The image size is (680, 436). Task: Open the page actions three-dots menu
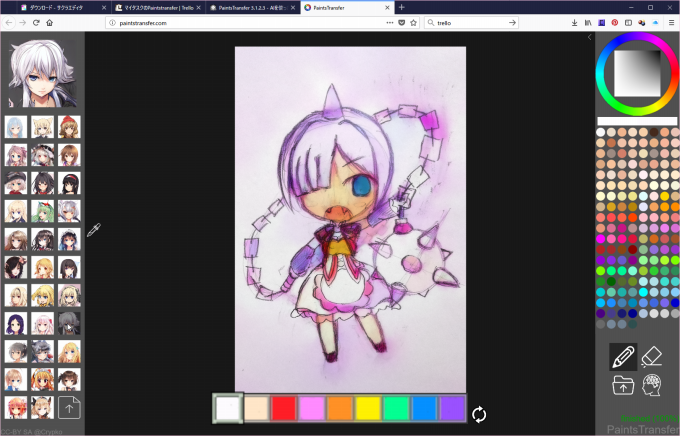[389, 23]
